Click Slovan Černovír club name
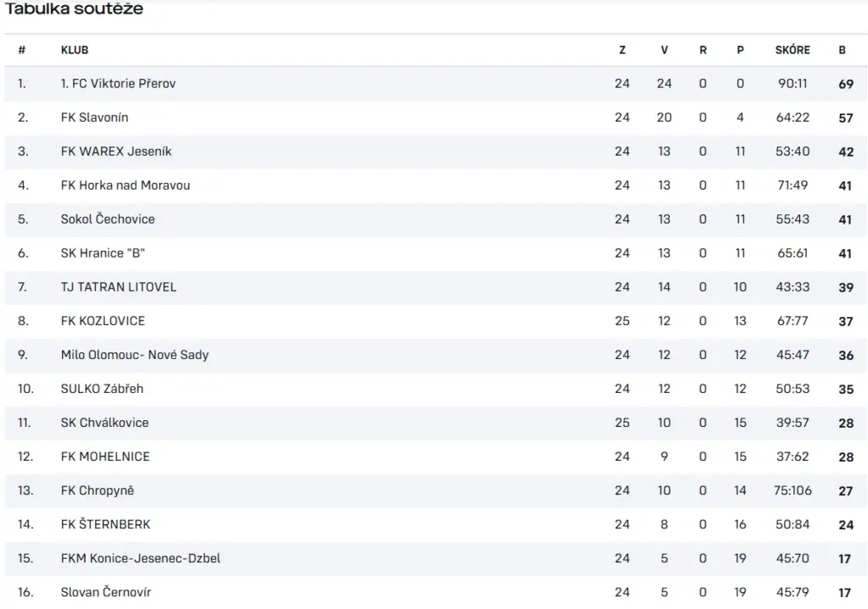The width and height of the screenshot is (868, 609). coord(106,592)
